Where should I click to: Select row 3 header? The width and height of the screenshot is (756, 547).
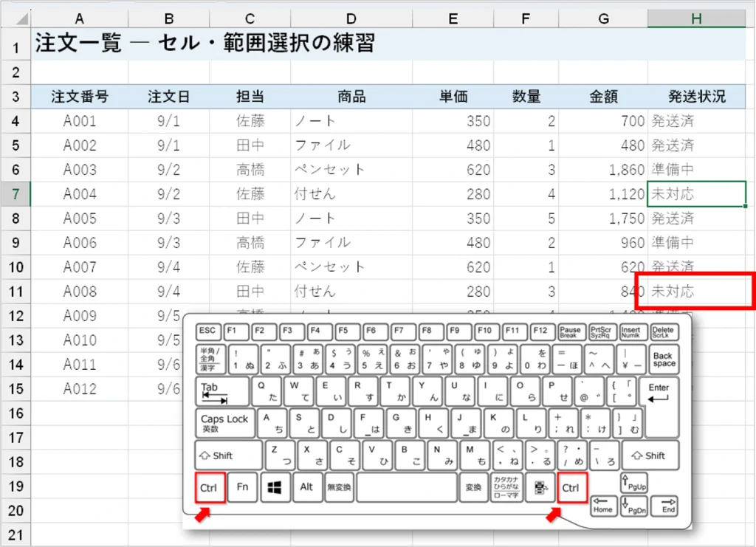tap(16, 97)
